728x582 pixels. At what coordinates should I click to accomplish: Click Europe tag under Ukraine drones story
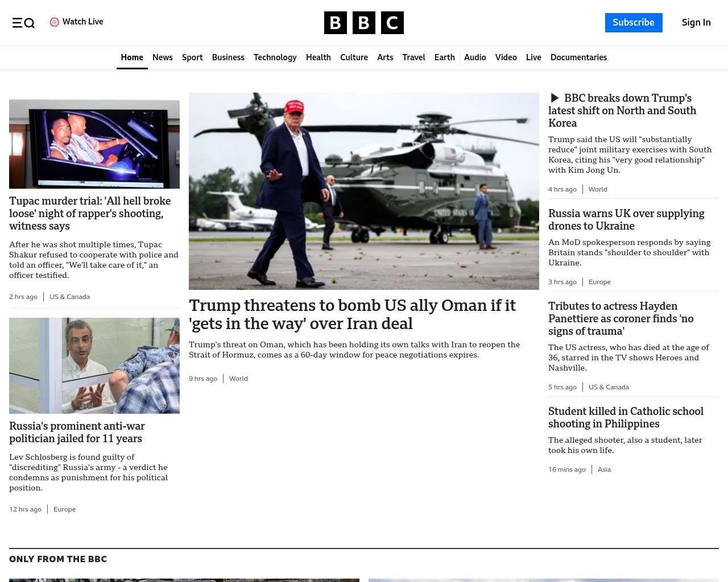tap(599, 282)
